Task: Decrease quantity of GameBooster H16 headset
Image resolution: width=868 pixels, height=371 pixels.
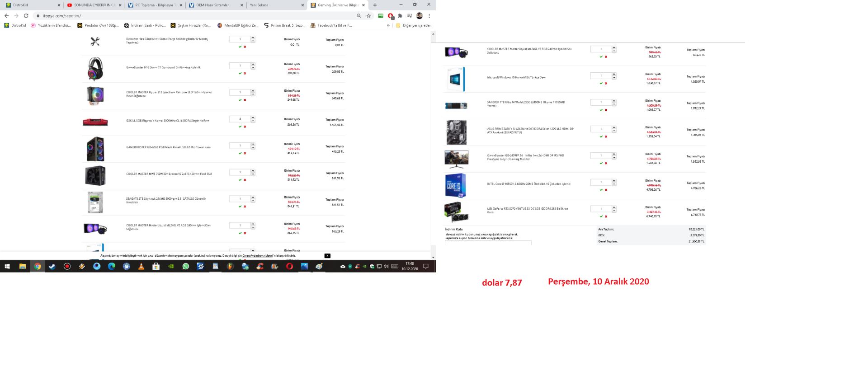Action: click(253, 67)
